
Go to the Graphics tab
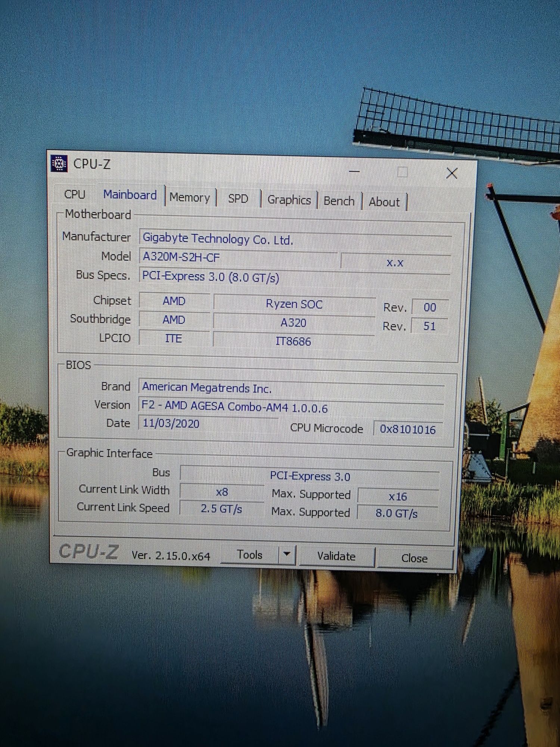[x=289, y=200]
